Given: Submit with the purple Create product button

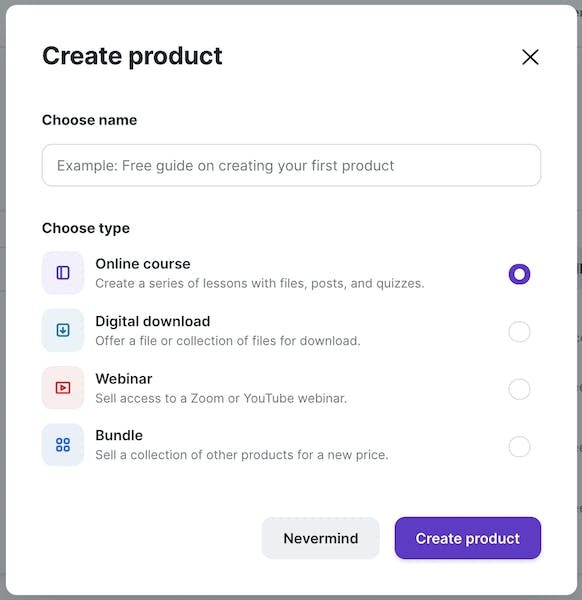Looking at the screenshot, I should pyautogui.click(x=468, y=538).
